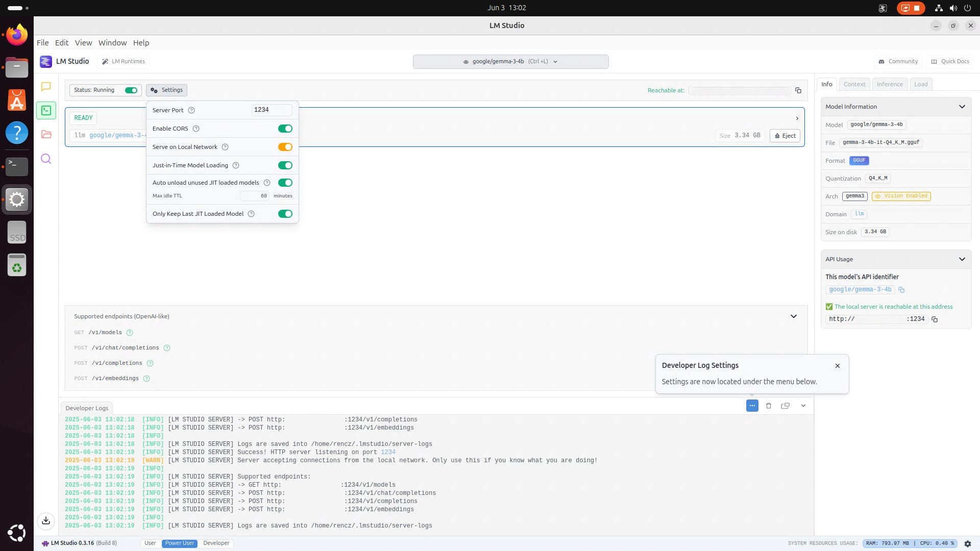The height and width of the screenshot is (551, 980).
Task: Show info for GET /v1/models endpoint
Action: 130,333
